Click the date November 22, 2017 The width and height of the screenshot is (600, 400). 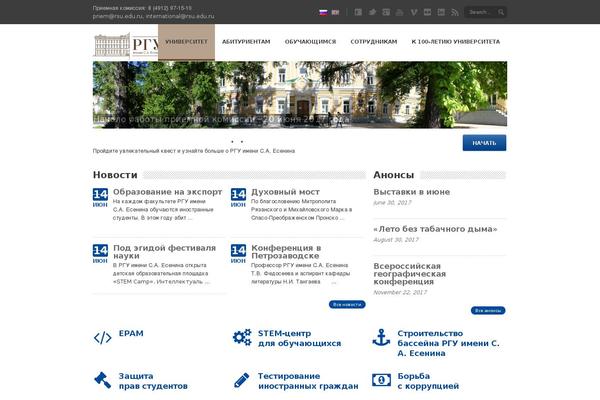(400, 292)
